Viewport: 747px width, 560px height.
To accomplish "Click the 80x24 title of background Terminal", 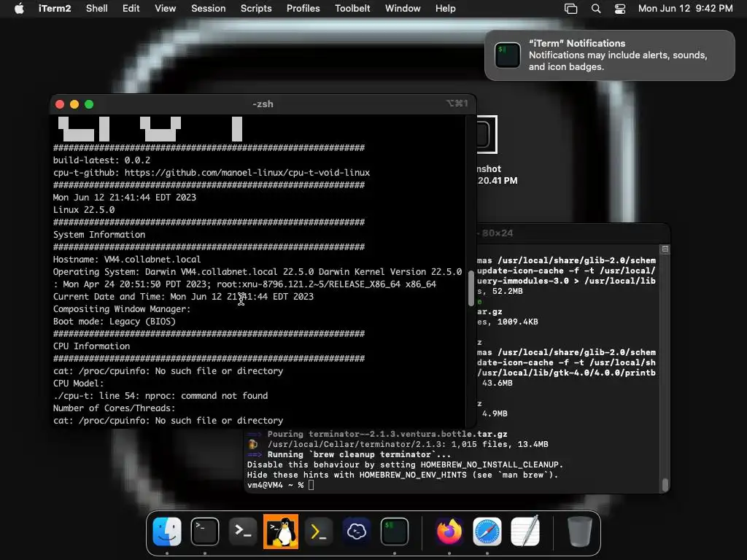I will [498, 233].
